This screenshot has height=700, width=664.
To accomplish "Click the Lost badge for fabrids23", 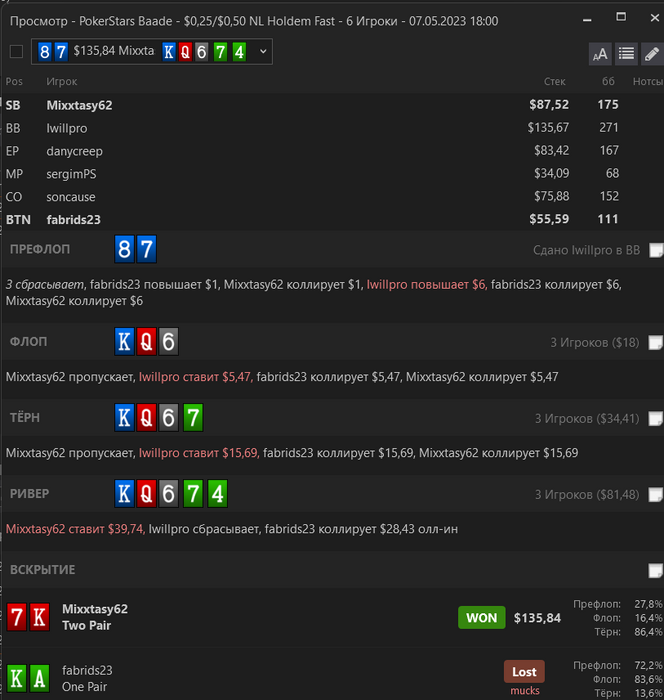I will pos(524,672).
